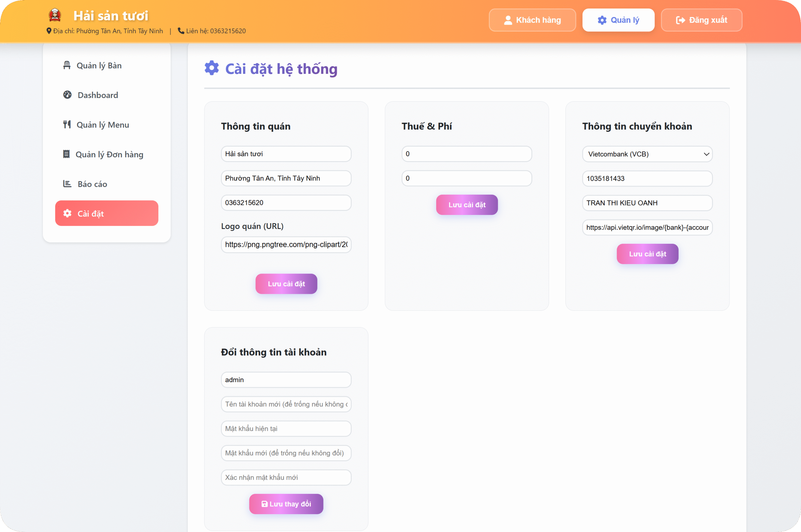Click the Logo quán URL input field
801x532 pixels.
[286, 245]
